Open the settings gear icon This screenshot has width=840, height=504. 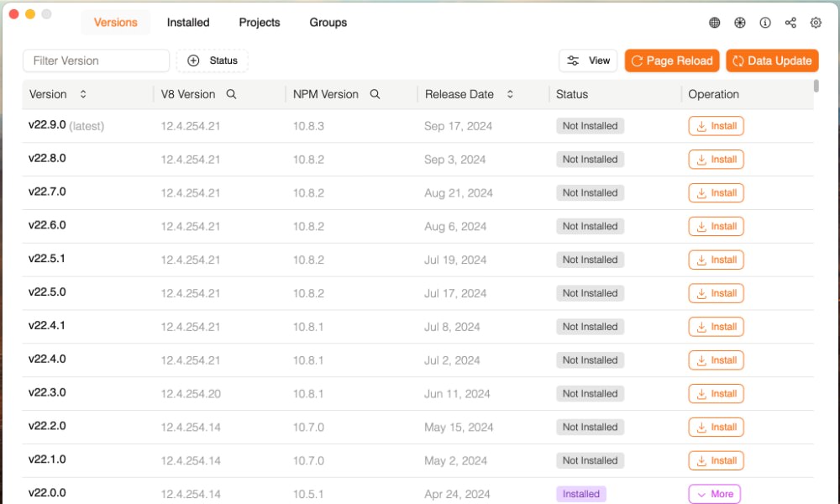tap(816, 23)
